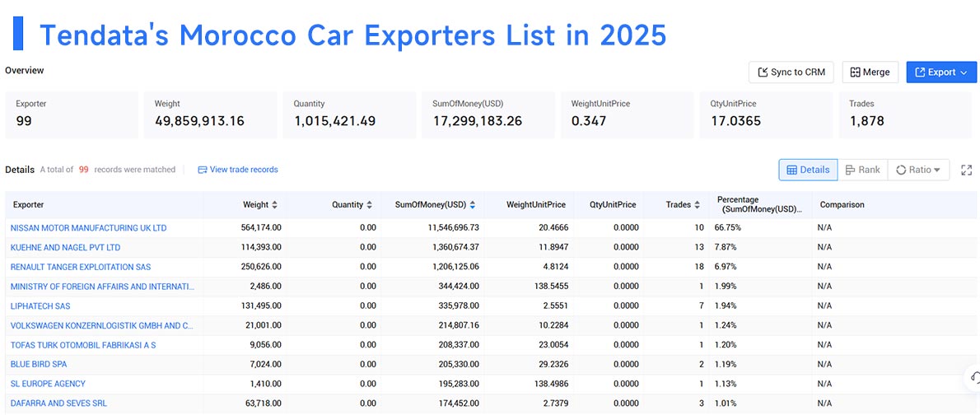
Task: Open TOFAS TURK OTOMOBIL FABRIKASI exporter
Action: pyautogui.click(x=83, y=344)
